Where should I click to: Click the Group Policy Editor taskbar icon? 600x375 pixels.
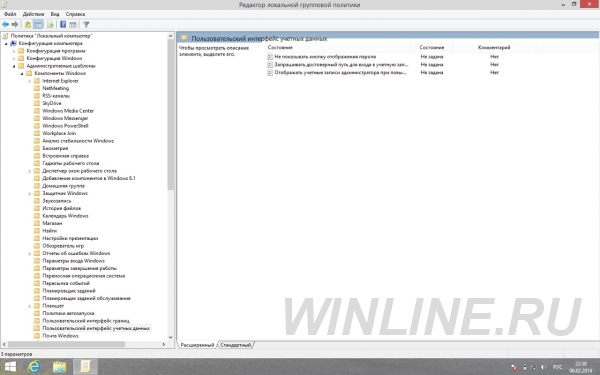pos(85,367)
